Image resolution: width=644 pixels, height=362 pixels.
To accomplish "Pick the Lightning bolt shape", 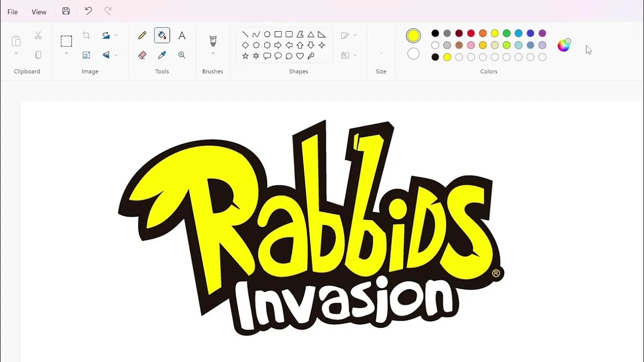I will click(x=311, y=56).
